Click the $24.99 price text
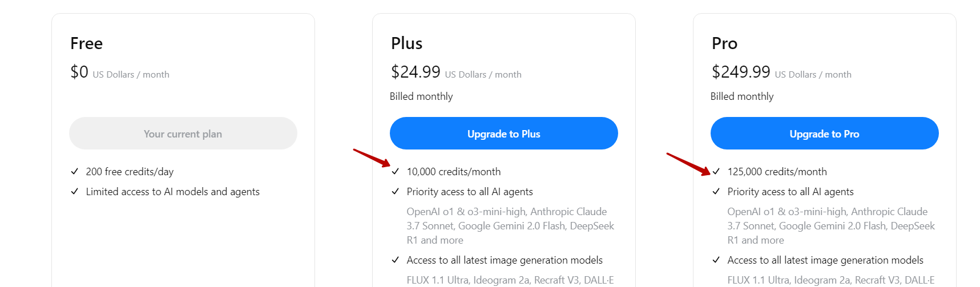Image resolution: width=980 pixels, height=287 pixels. tap(416, 72)
